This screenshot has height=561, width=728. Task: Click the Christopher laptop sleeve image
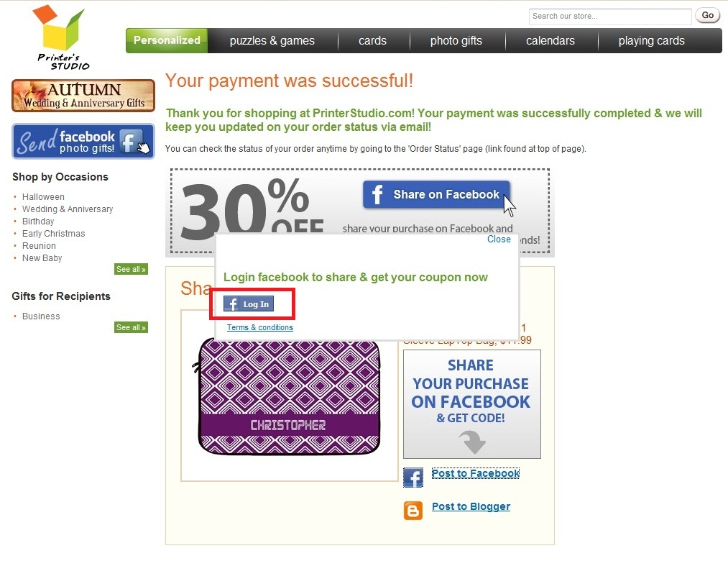click(x=288, y=396)
